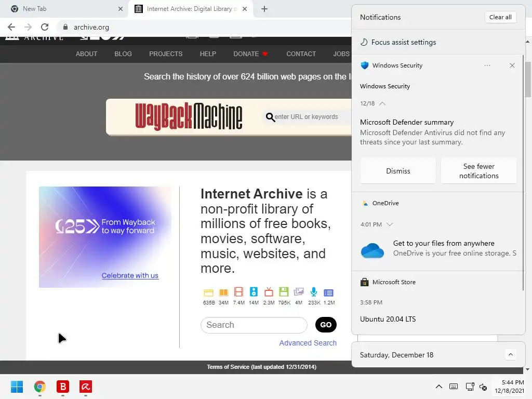Open the HELP menu item
The height and width of the screenshot is (399, 532).
click(x=208, y=54)
